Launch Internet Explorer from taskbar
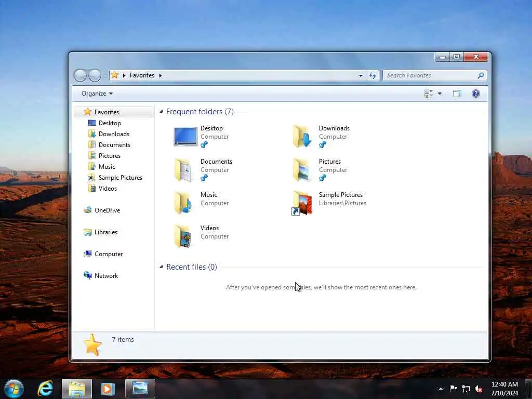This screenshot has height=399, width=532. (x=45, y=389)
